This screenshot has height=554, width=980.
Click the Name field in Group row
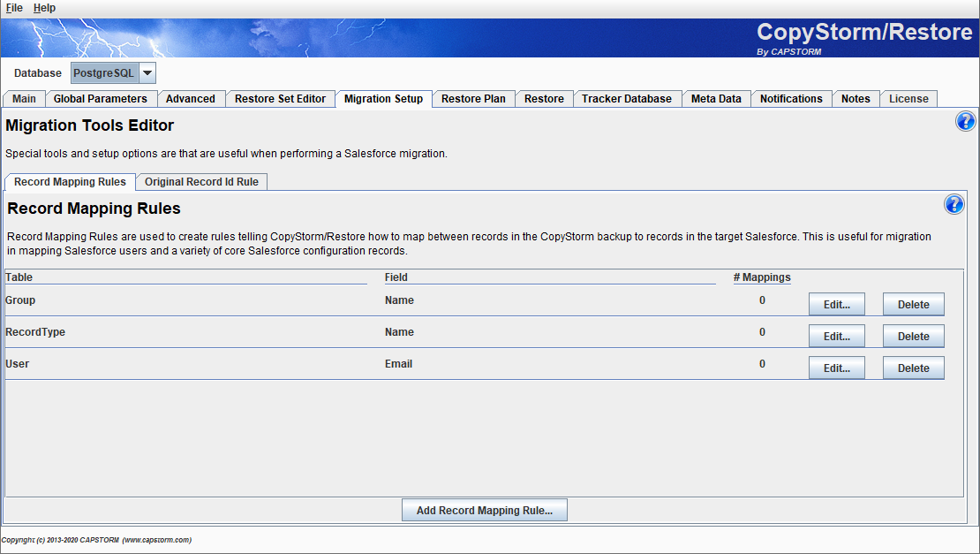399,300
